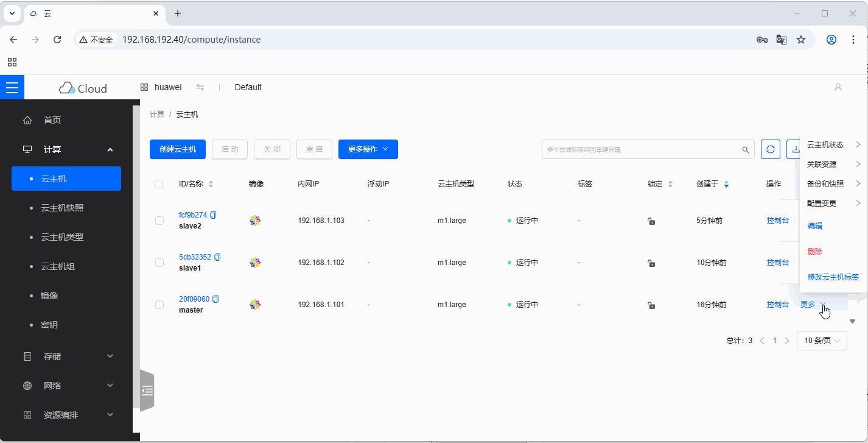The width and height of the screenshot is (868, 443).
Task: Sort by 创建于 column
Action: point(726,184)
